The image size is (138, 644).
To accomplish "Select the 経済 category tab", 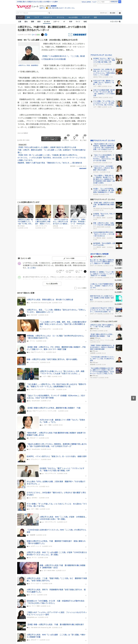I will 39,22.
